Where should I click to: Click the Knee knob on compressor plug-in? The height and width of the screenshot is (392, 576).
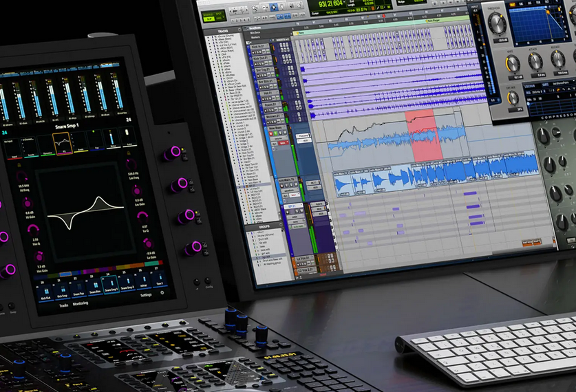[x=513, y=64]
